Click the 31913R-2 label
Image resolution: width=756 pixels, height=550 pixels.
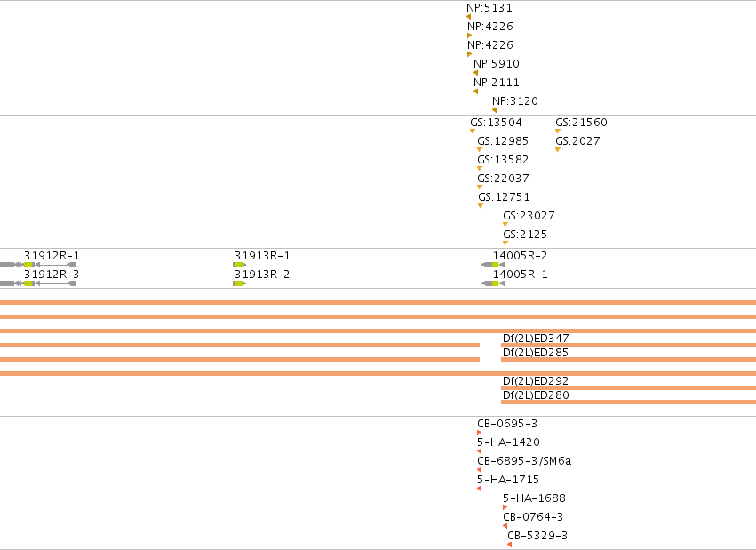point(262,275)
